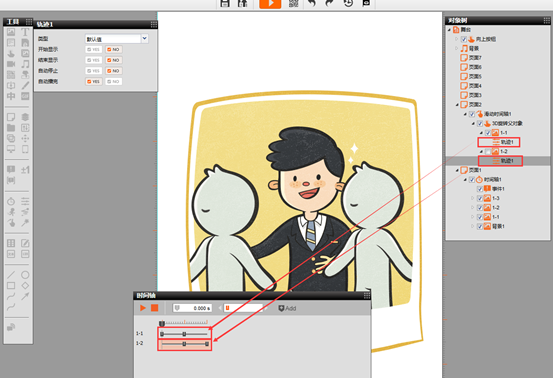The image size is (553, 378).
Task: Collapse the 舞台 root node
Action: point(449,30)
